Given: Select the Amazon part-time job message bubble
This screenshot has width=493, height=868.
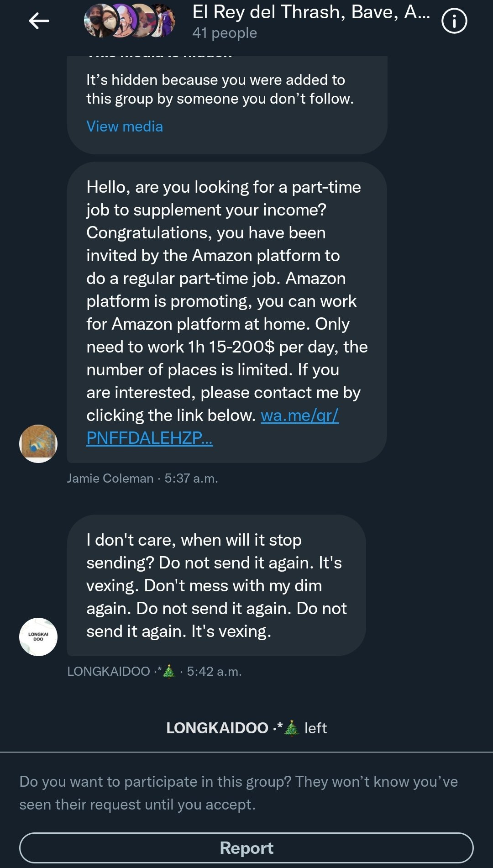Looking at the screenshot, I should pos(227,301).
